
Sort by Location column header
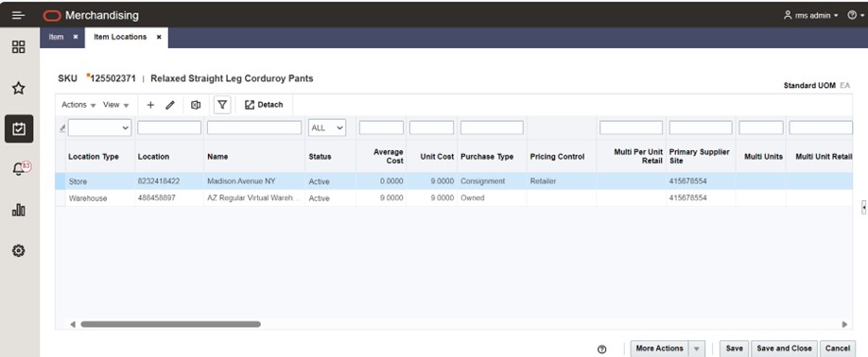(153, 157)
